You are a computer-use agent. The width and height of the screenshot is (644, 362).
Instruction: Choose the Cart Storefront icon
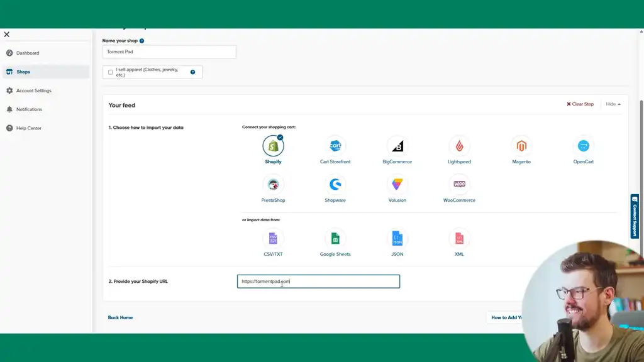click(335, 146)
